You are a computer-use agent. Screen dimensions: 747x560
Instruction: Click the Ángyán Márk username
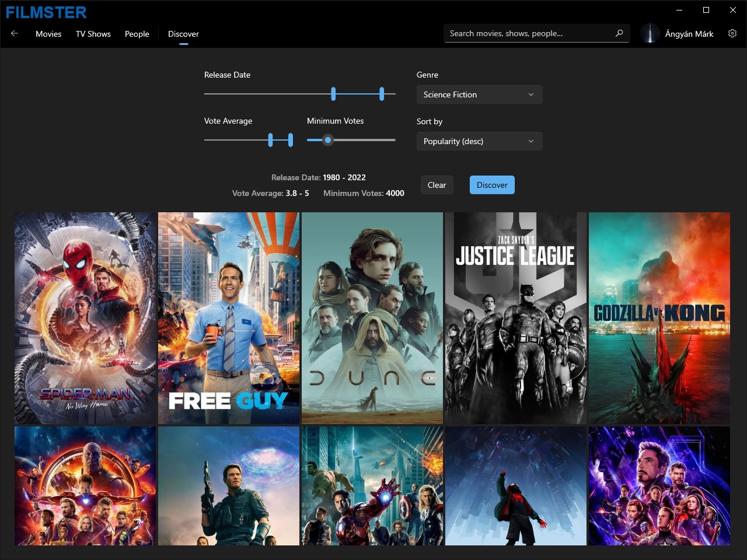point(689,34)
